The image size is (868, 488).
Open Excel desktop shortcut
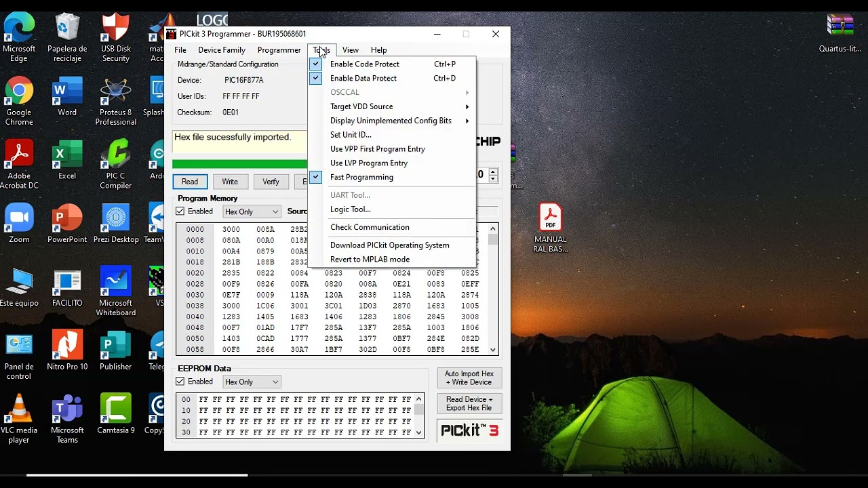[67, 161]
